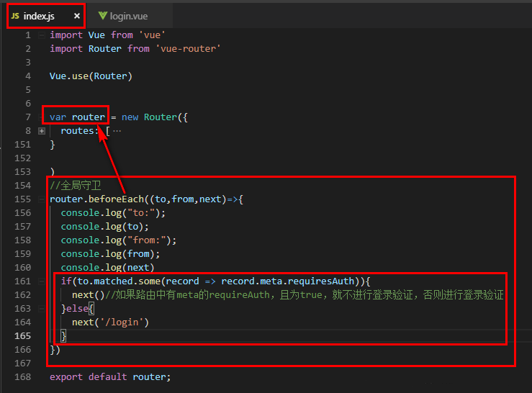The width and height of the screenshot is (532, 393).
Task: Click line number 168 in the gutter
Action: [x=23, y=377]
